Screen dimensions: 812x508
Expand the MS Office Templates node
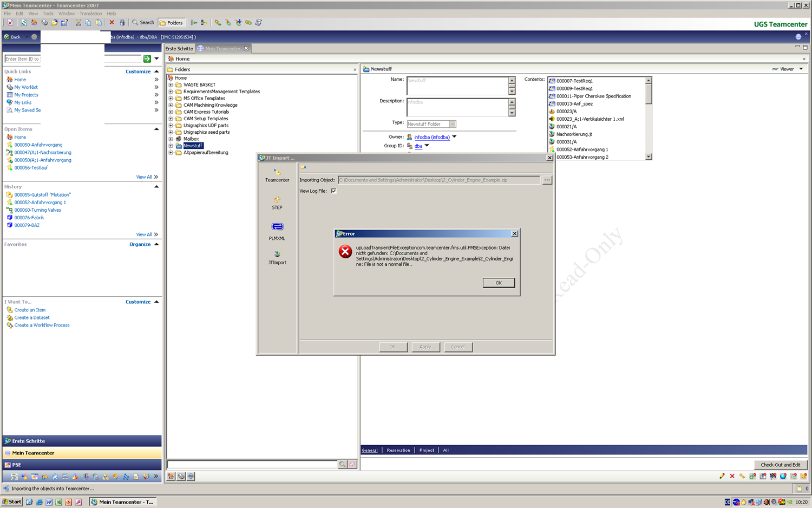pos(171,98)
